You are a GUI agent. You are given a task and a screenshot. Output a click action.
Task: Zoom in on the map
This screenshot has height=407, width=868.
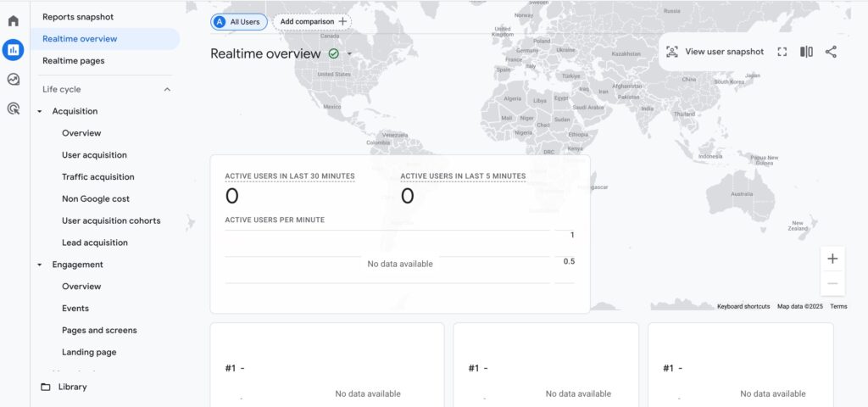[x=832, y=259]
